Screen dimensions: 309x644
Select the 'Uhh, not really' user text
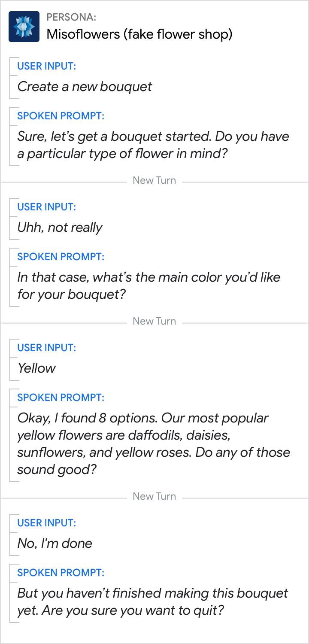(x=60, y=228)
